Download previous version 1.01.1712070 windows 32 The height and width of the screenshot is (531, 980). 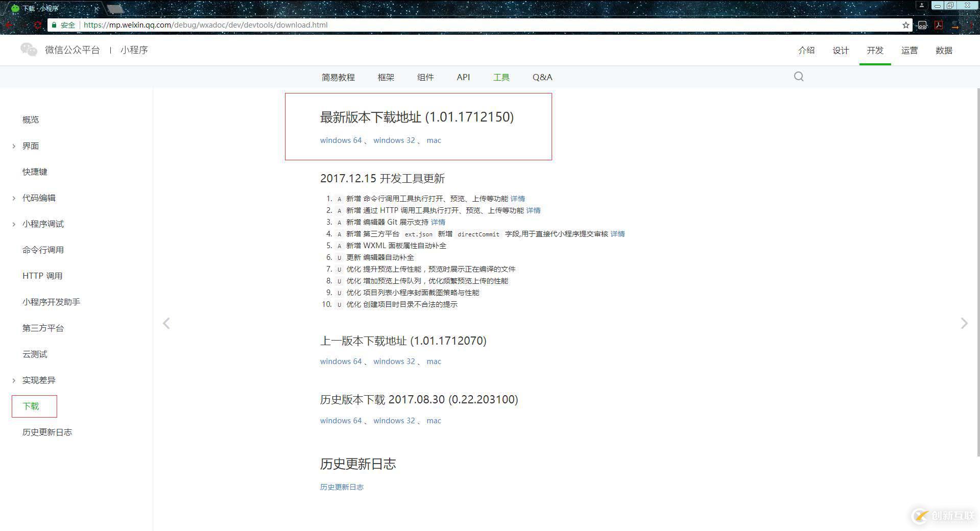[394, 361]
